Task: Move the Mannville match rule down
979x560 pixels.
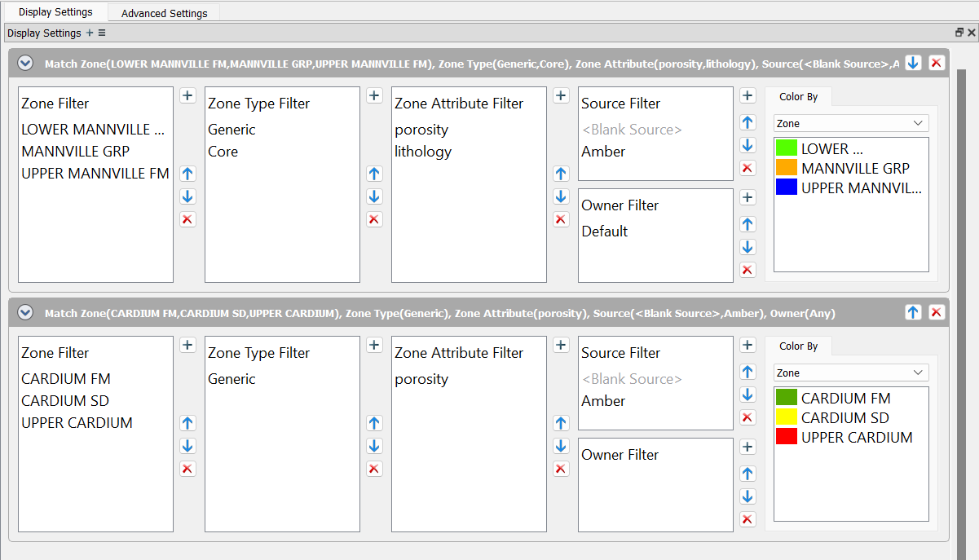Action: pyautogui.click(x=913, y=63)
